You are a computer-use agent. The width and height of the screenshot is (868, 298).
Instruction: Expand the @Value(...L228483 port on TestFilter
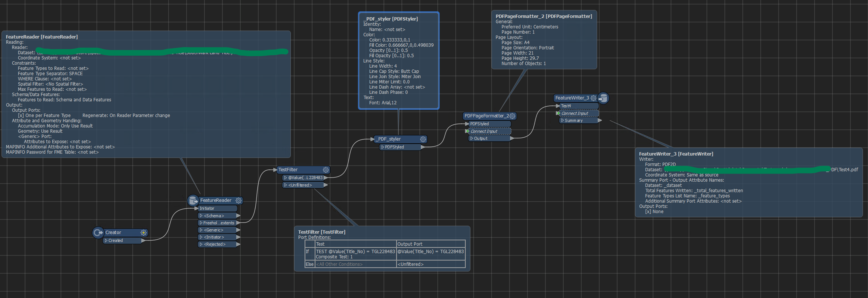click(x=286, y=178)
